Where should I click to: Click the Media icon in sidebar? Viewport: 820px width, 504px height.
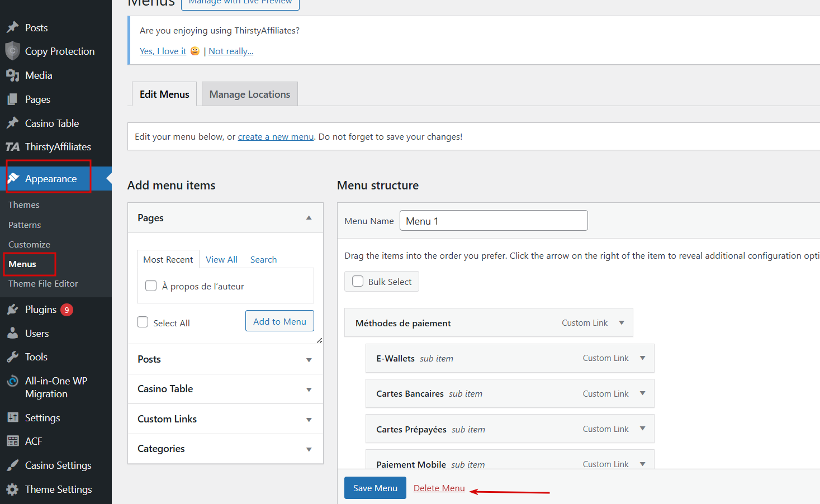(x=12, y=75)
